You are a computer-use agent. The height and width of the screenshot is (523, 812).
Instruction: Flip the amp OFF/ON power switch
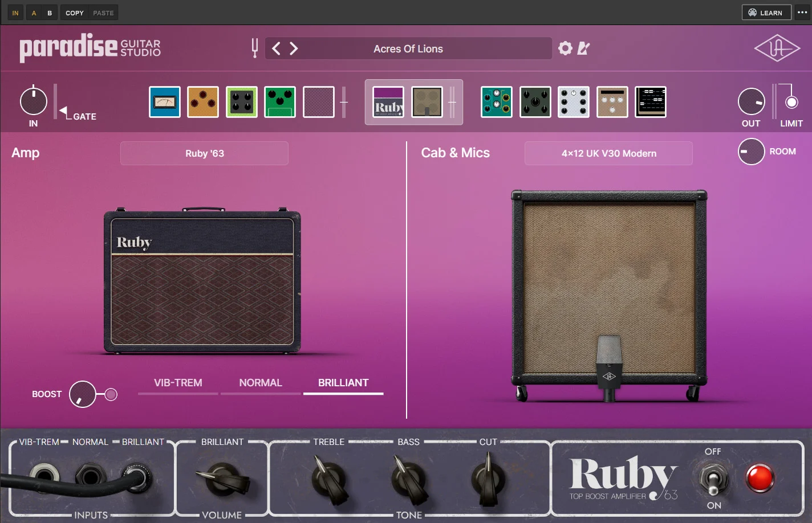click(713, 479)
